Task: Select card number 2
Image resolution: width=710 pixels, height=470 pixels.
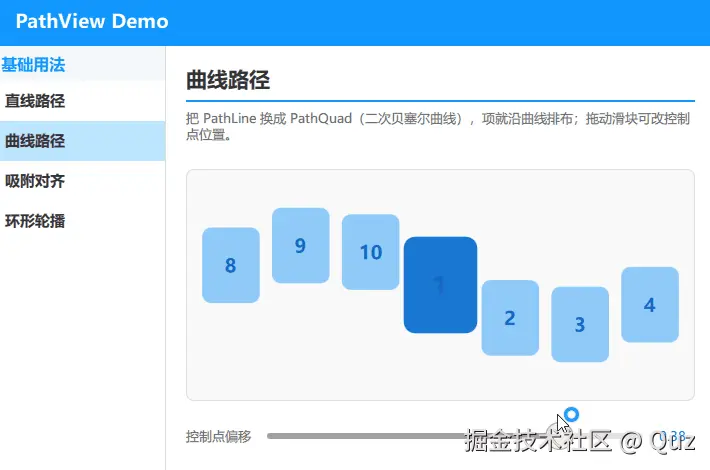Action: (x=510, y=318)
